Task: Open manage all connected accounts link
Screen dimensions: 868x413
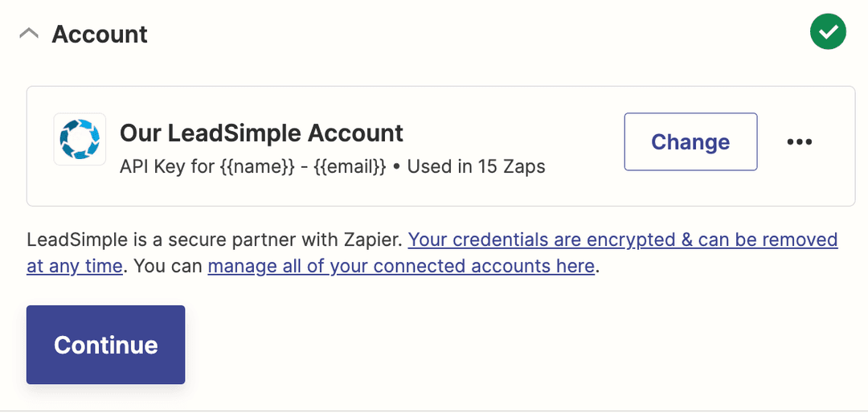Action: coord(401,266)
